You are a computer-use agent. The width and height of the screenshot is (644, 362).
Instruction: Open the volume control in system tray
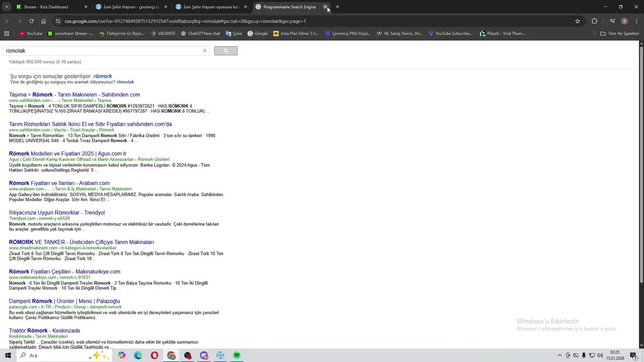600,355
